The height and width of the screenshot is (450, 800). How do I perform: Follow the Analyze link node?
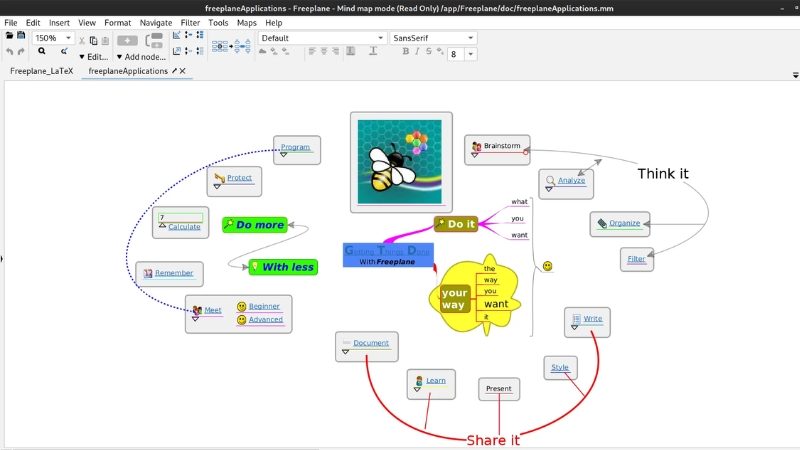[571, 181]
